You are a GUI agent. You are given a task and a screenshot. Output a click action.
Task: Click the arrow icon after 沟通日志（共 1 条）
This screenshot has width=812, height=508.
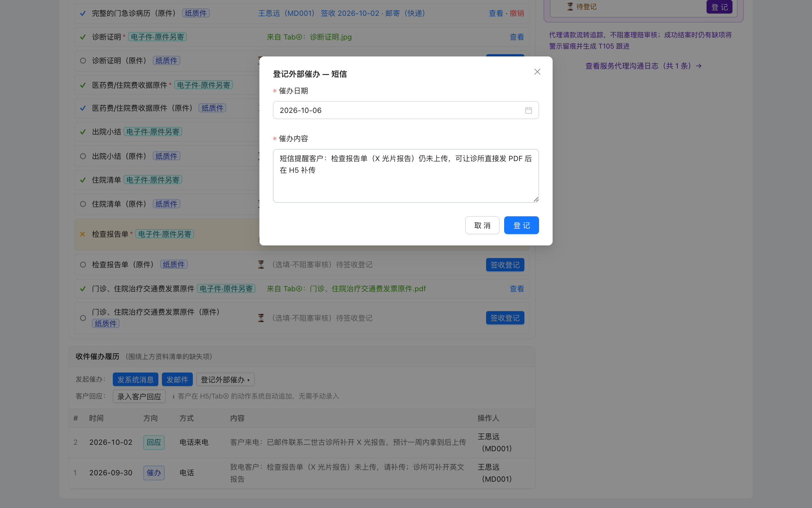tap(698, 66)
